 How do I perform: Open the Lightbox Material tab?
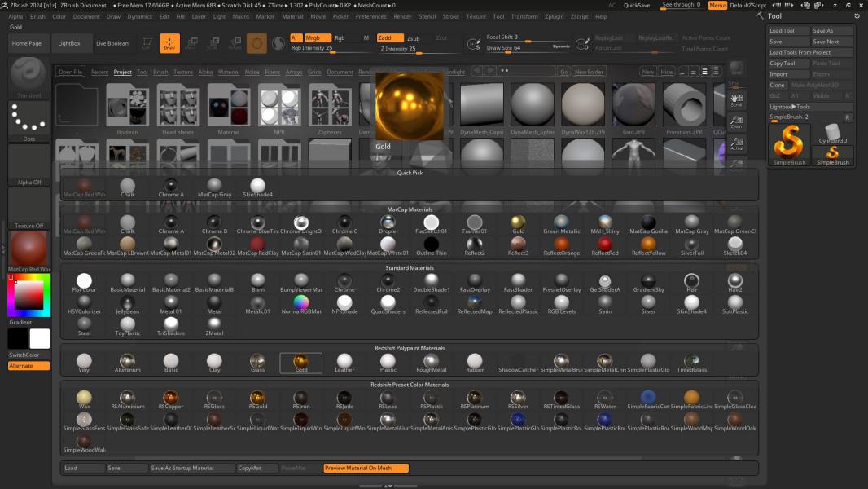point(229,72)
